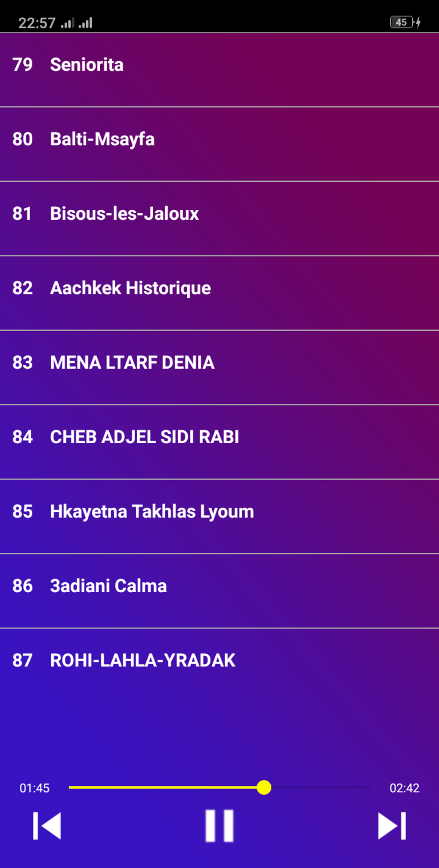Tap the 22:57 clock in status bar

point(37,23)
